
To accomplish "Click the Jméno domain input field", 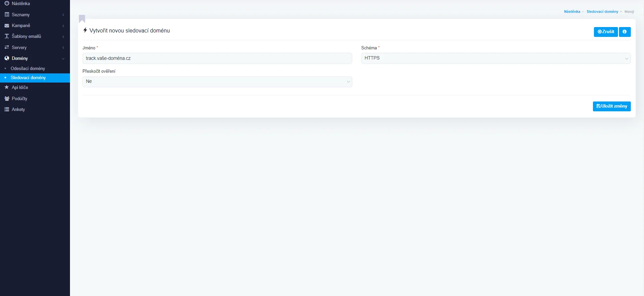I will (217, 58).
